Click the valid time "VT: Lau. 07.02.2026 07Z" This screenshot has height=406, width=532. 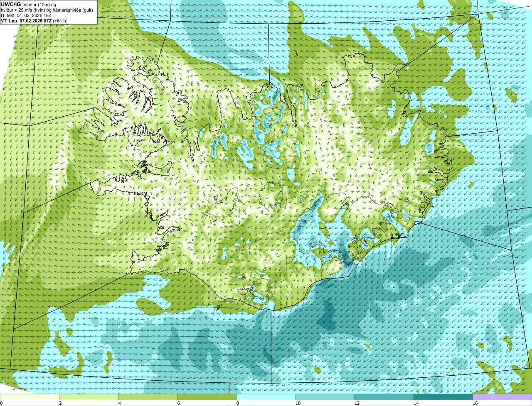click(26, 21)
